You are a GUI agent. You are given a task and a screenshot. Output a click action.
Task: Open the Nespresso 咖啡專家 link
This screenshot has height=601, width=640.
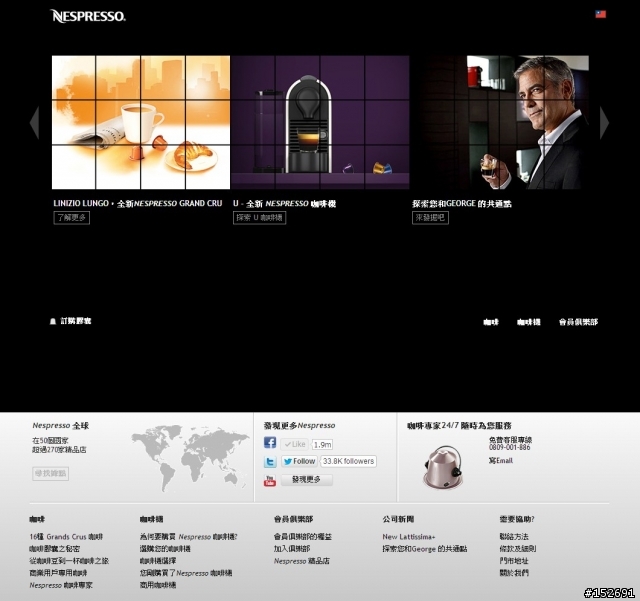61,585
